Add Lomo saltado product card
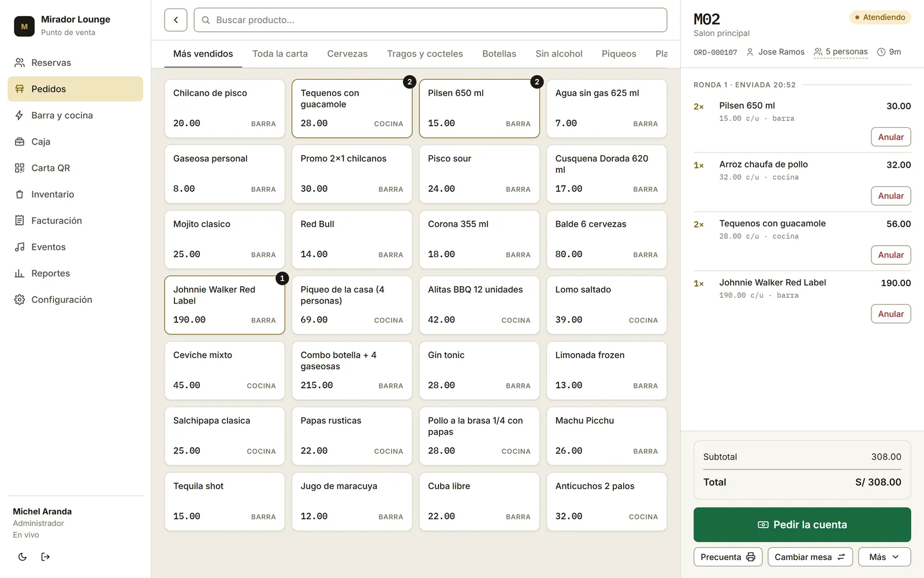This screenshot has height=578, width=924. (x=606, y=305)
